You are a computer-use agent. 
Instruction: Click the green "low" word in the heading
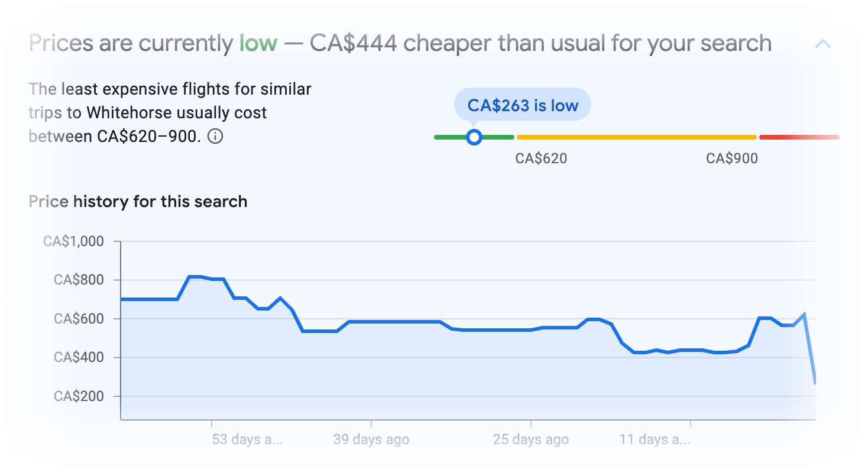coord(258,43)
